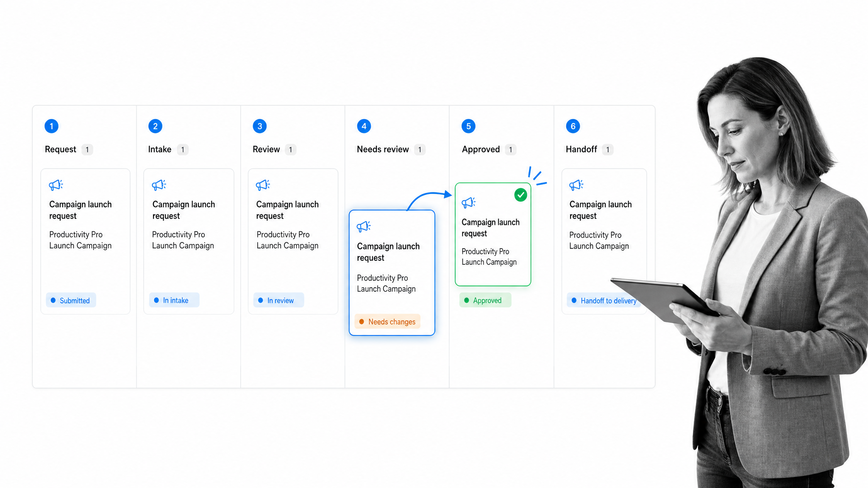
Task: Open the Needs review column header
Action: [x=383, y=149]
